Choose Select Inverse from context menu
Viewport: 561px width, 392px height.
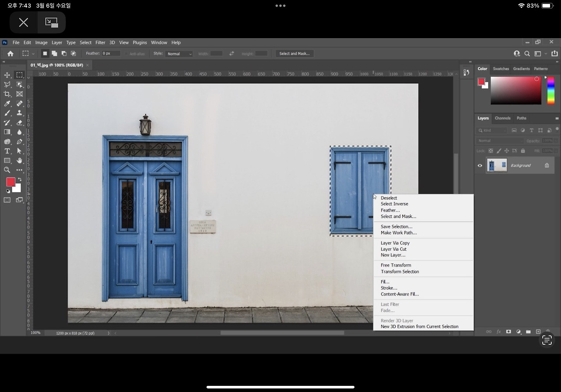(x=394, y=204)
